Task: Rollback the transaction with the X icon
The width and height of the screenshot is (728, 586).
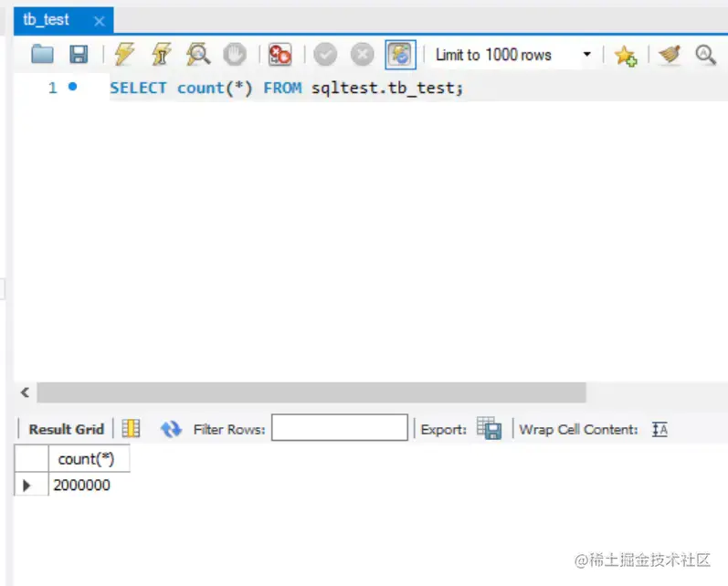Action: (x=362, y=55)
